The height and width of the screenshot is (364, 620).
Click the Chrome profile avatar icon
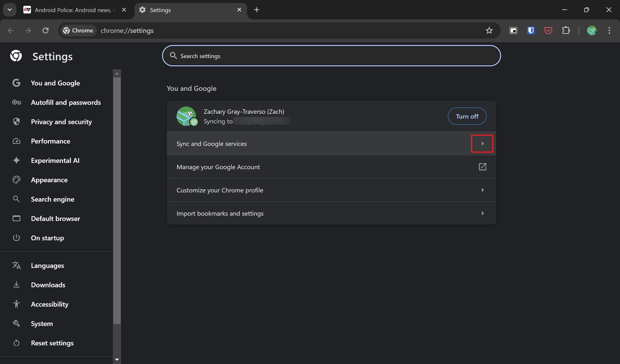[591, 30]
